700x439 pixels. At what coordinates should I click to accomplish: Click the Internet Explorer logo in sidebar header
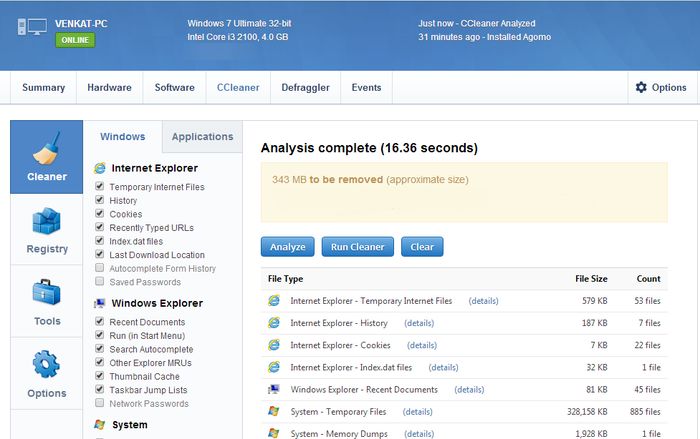tap(99, 169)
